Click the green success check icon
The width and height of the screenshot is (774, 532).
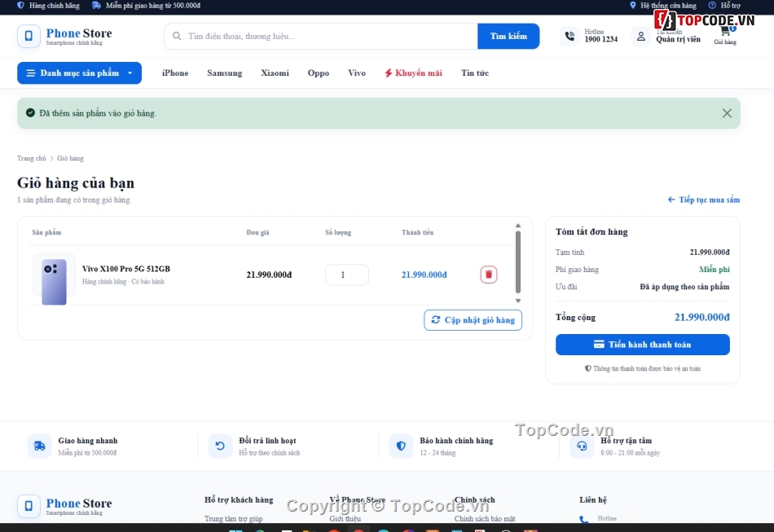30,113
